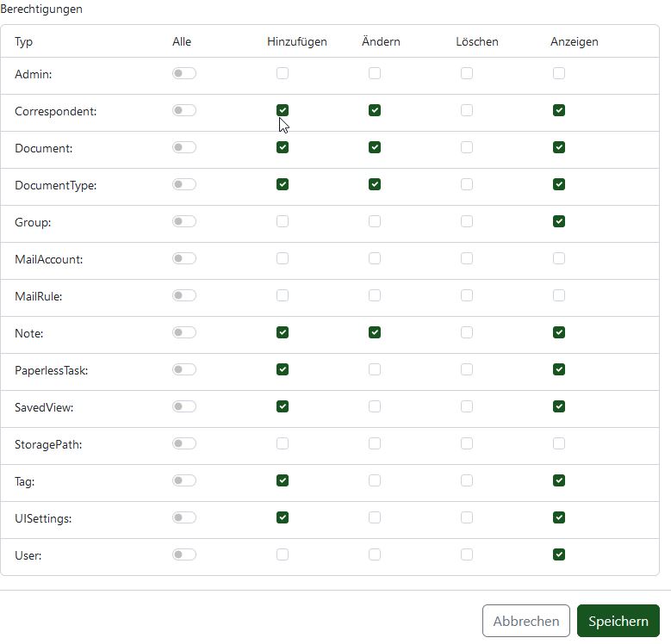Click the Anzeigen column header

tap(575, 42)
